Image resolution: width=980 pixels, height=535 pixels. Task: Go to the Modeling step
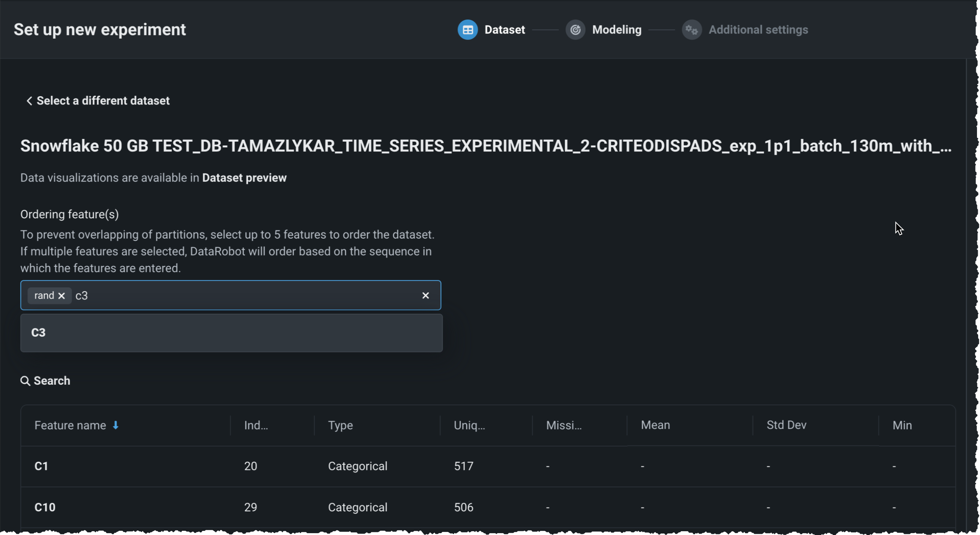(616, 30)
